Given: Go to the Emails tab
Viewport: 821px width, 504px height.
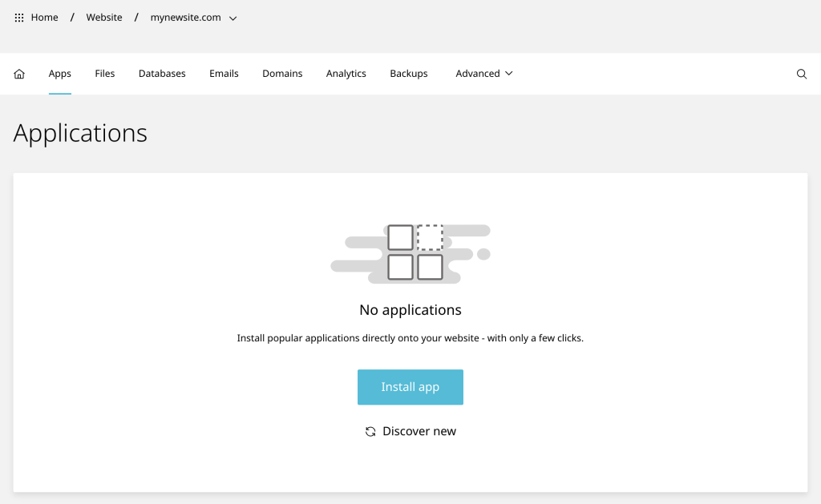Looking at the screenshot, I should pyautogui.click(x=224, y=74).
